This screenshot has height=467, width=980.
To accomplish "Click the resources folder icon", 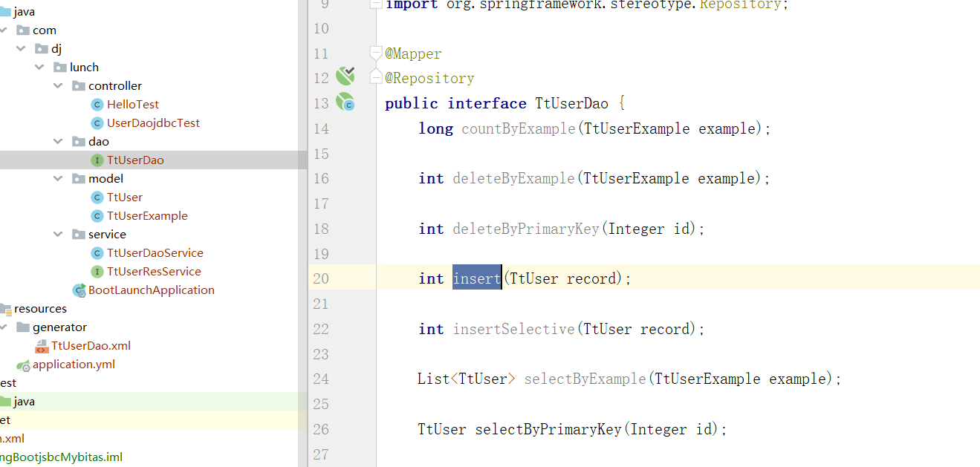I will coord(6,309).
